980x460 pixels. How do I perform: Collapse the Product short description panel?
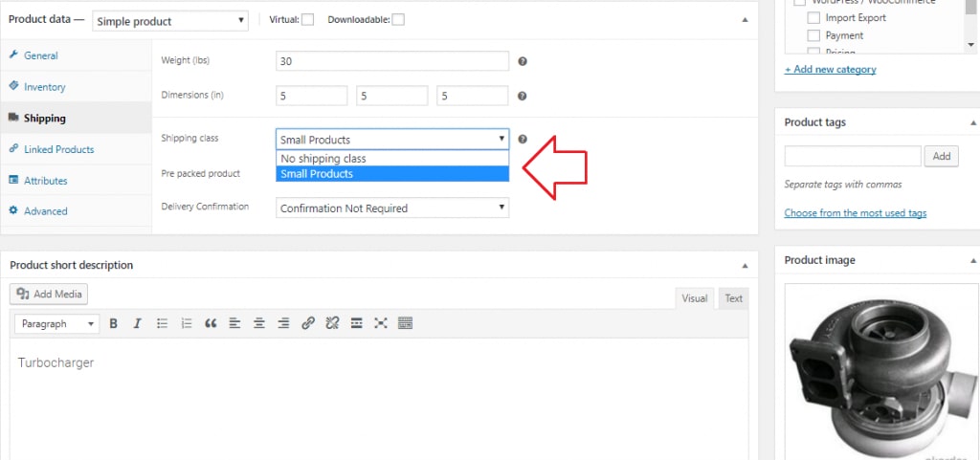pos(745,265)
